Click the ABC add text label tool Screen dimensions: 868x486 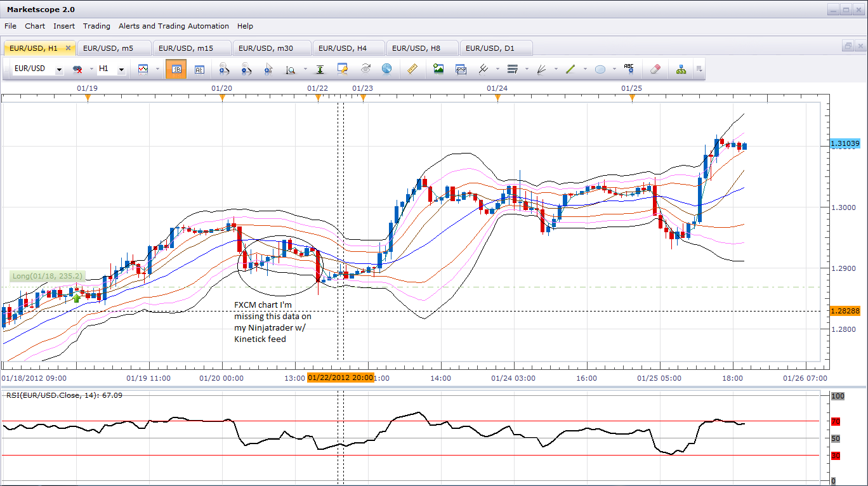[x=629, y=69]
